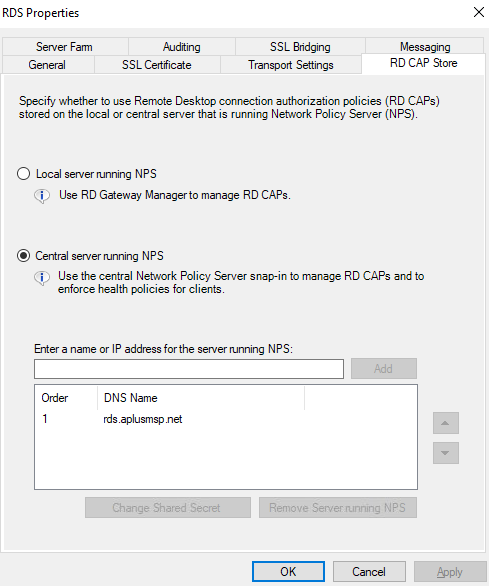Open the SSL Bridging tab
This screenshot has height=586, width=489.
pos(300,47)
